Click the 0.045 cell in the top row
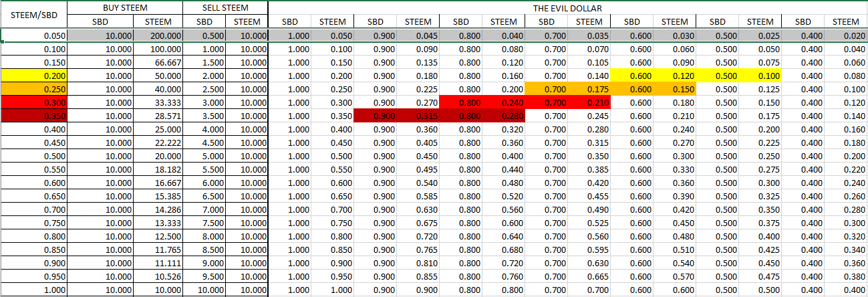This screenshot has width=868, height=297. pos(418,35)
